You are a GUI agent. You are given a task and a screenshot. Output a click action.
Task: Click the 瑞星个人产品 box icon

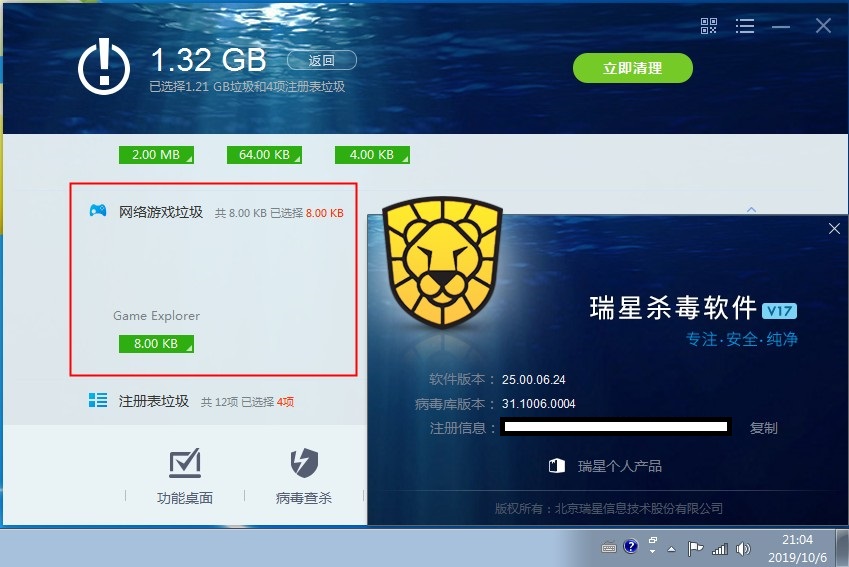[x=557, y=466]
